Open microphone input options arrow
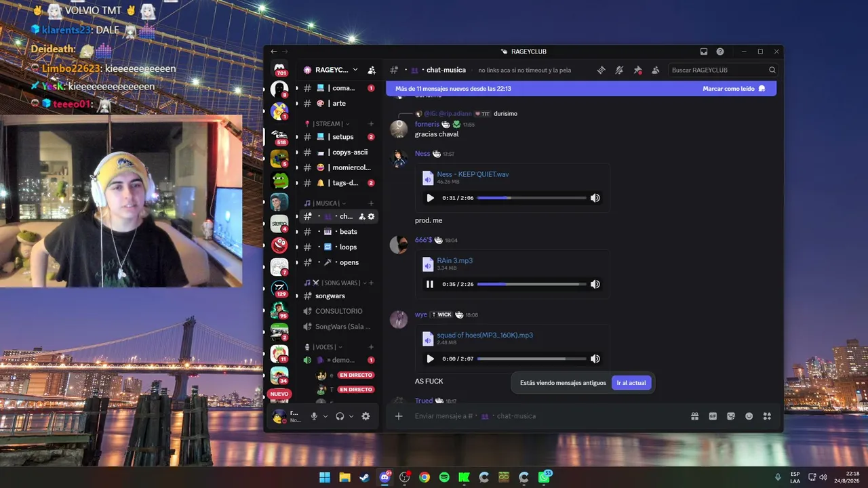 325,416
